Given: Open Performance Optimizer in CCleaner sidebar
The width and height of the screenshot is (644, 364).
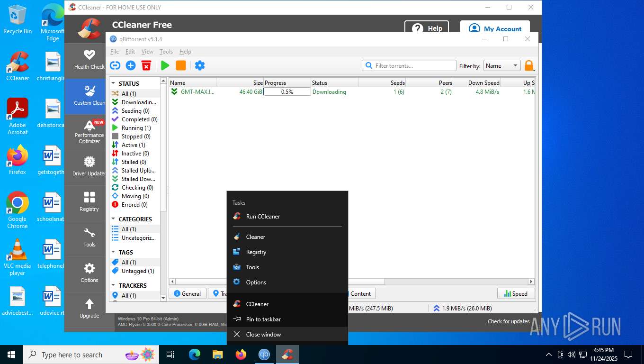Looking at the screenshot, I should coord(89,132).
